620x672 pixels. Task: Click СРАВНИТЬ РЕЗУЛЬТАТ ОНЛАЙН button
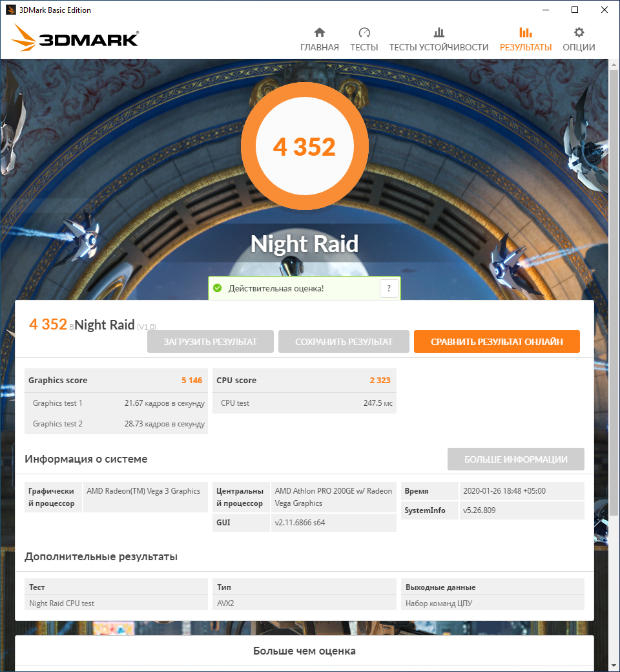[497, 342]
